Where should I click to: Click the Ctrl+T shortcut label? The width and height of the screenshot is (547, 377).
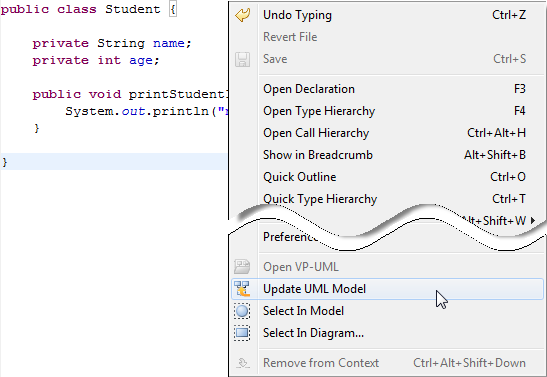pyautogui.click(x=509, y=199)
